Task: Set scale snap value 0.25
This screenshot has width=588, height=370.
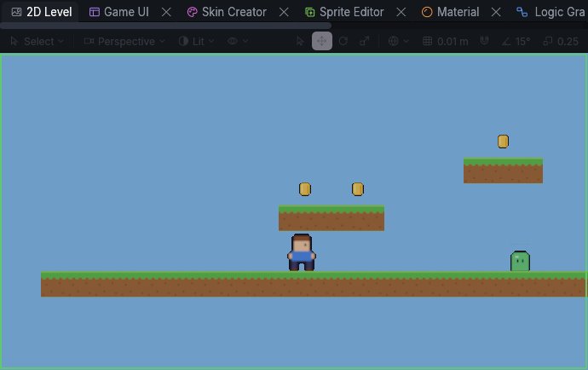Action: click(x=568, y=41)
